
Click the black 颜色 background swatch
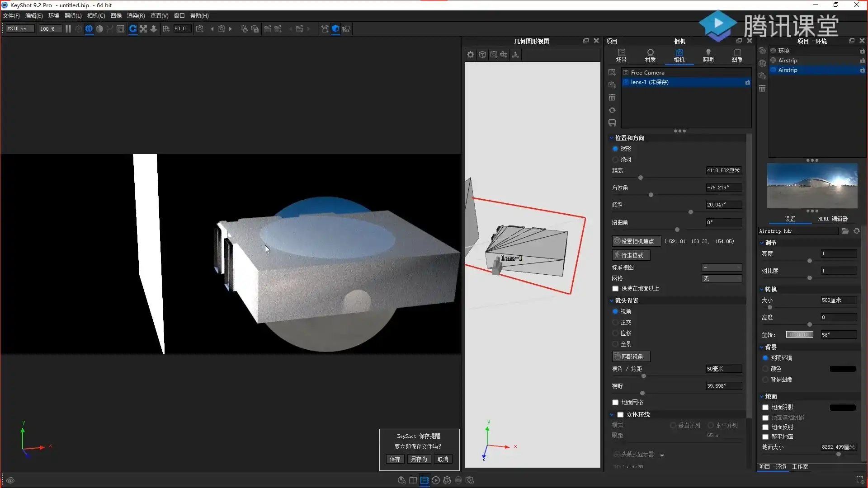click(x=842, y=369)
